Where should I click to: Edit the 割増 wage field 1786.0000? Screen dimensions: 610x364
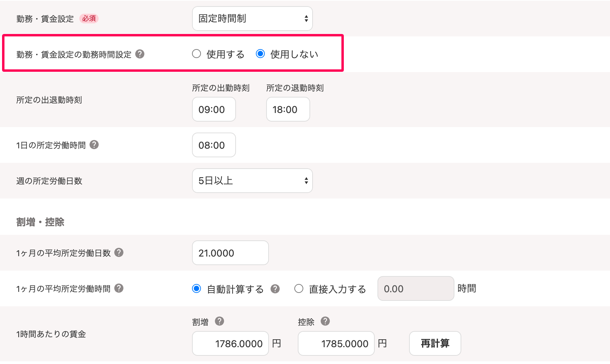click(x=230, y=343)
